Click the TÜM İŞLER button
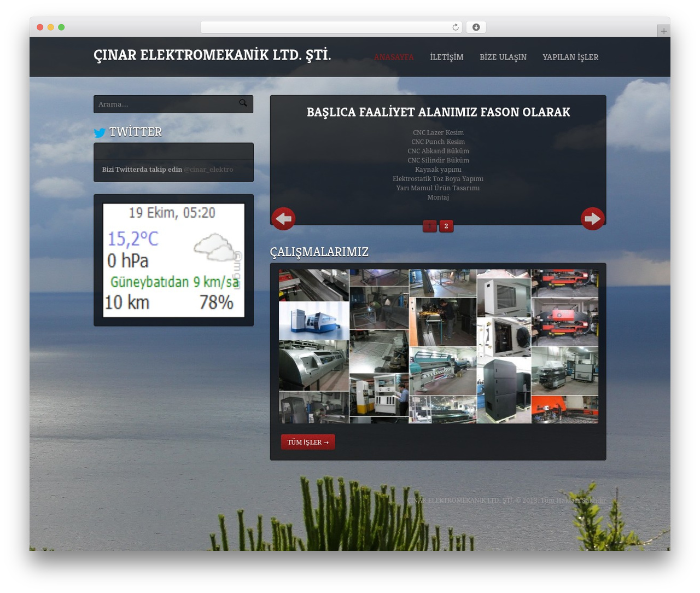 (308, 442)
